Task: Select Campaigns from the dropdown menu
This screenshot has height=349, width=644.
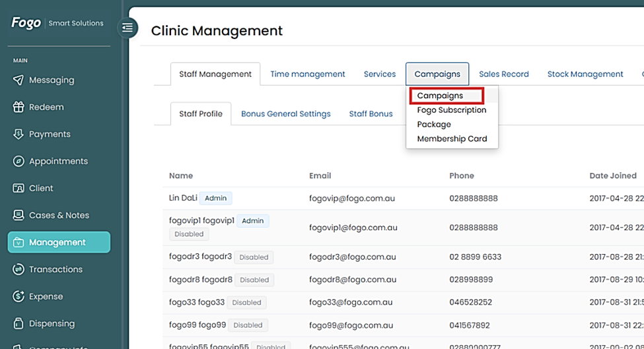Action: click(x=440, y=96)
